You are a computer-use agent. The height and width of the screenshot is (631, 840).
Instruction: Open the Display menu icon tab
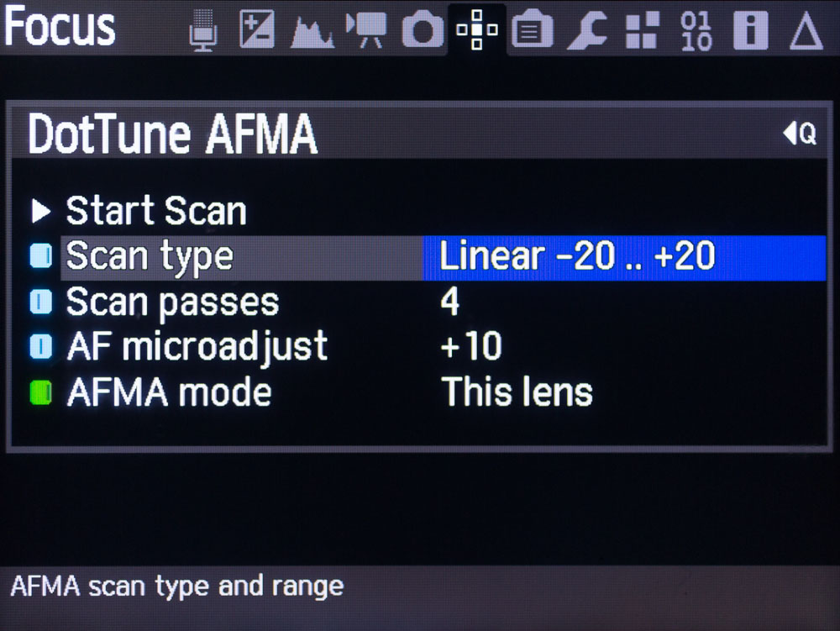[533, 31]
